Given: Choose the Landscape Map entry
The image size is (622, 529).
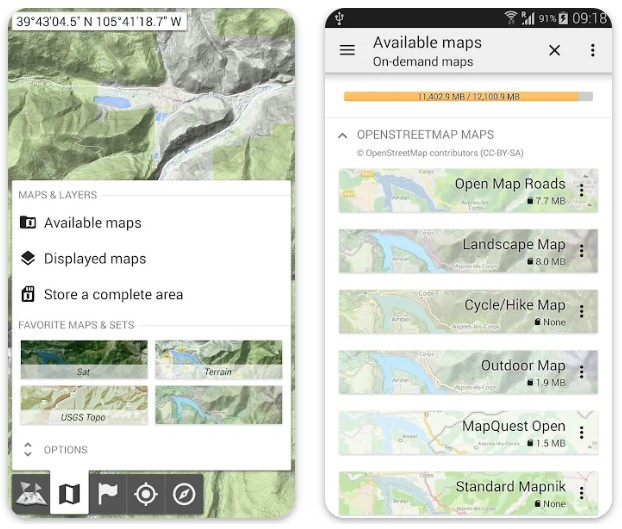Looking at the screenshot, I should pyautogui.click(x=468, y=251).
